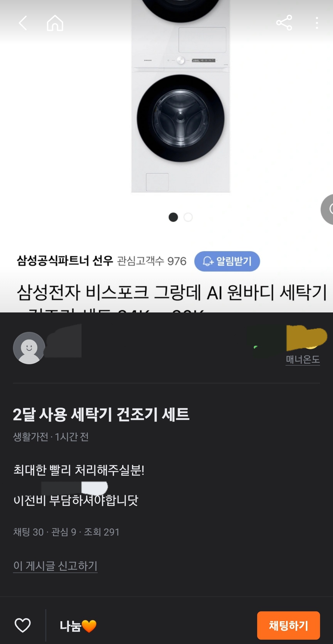The height and width of the screenshot is (644, 333).
Task: Select the first image page dot
Action: point(173,217)
